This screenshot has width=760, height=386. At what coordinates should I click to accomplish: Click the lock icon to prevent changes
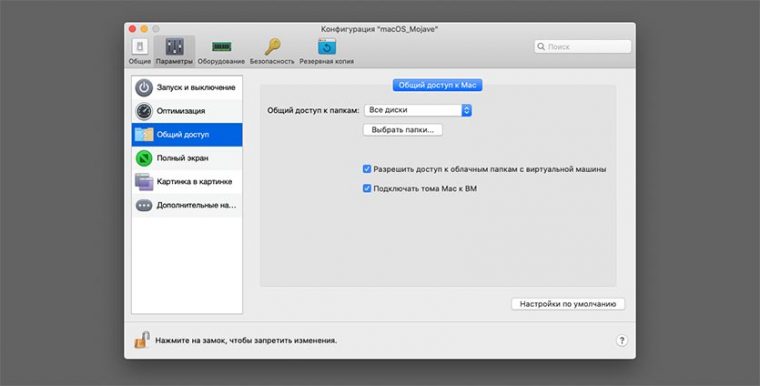coord(142,340)
